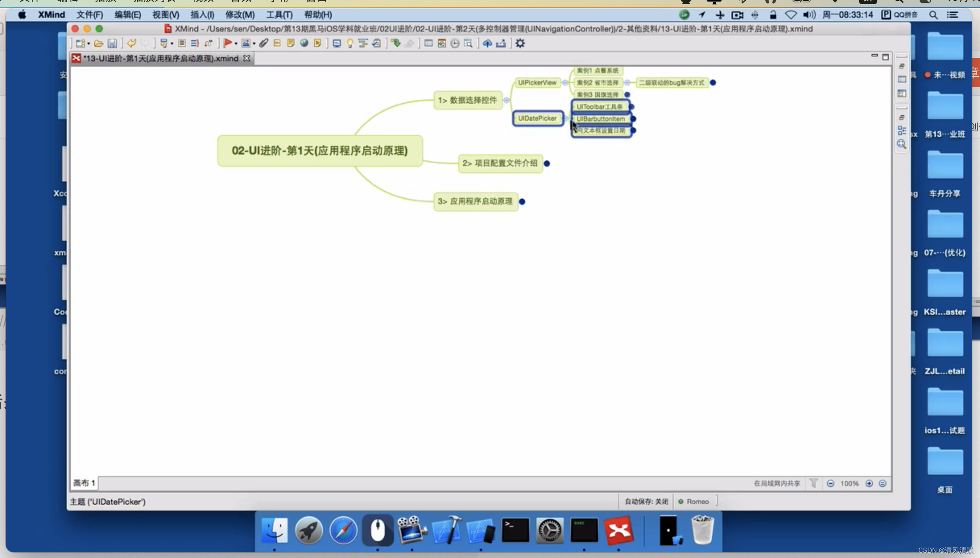Viewport: 980px width, 558px height.
Task: Open the Insert topic dropdown arrow
Action: (x=172, y=43)
